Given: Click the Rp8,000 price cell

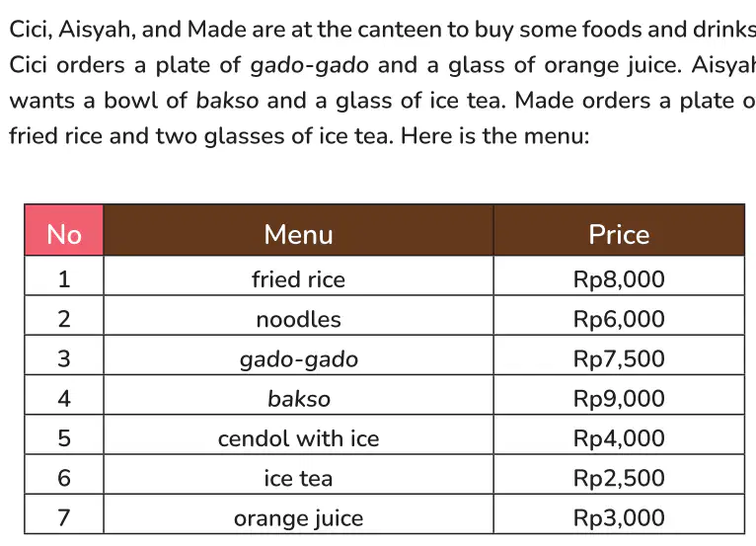Looking at the screenshot, I should tap(619, 275).
